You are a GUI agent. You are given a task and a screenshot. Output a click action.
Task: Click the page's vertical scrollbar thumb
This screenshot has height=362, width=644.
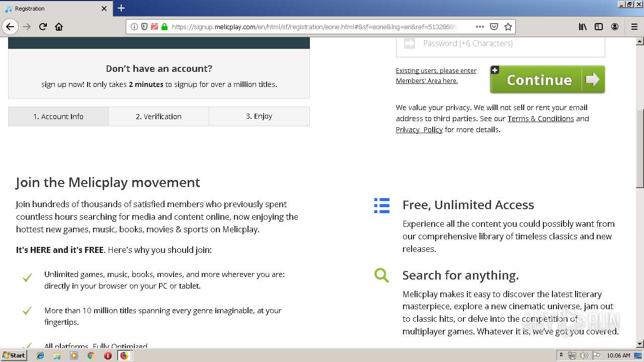point(639,148)
